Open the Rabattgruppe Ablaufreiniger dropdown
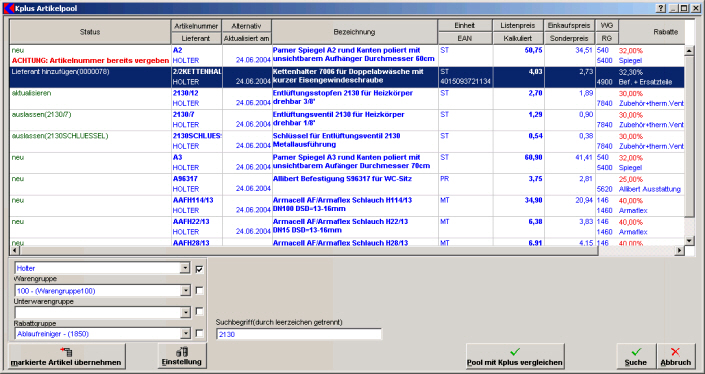The width and height of the screenshot is (705, 374). (185, 334)
